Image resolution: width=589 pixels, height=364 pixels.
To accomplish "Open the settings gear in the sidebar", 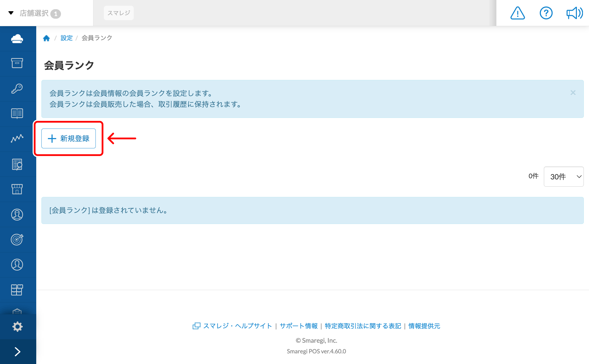I will [18, 327].
